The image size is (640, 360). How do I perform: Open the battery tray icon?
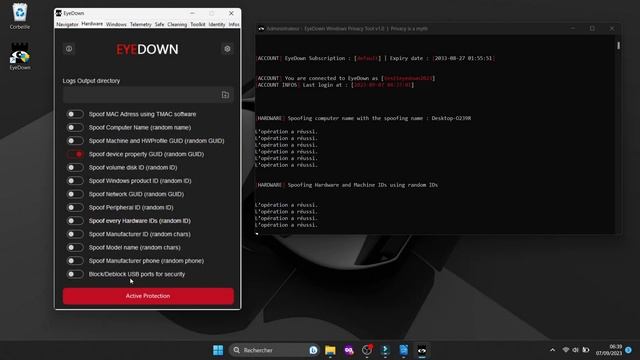pyautogui.click(x=586, y=350)
